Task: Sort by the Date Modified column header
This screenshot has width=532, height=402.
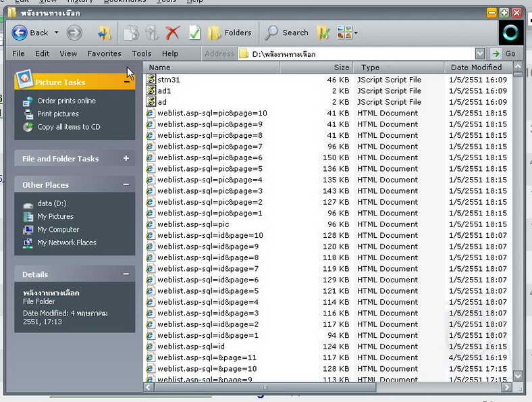Action: pos(476,68)
